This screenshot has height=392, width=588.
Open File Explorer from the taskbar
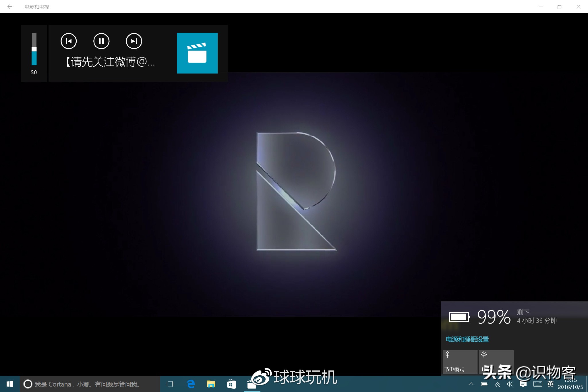click(x=211, y=384)
